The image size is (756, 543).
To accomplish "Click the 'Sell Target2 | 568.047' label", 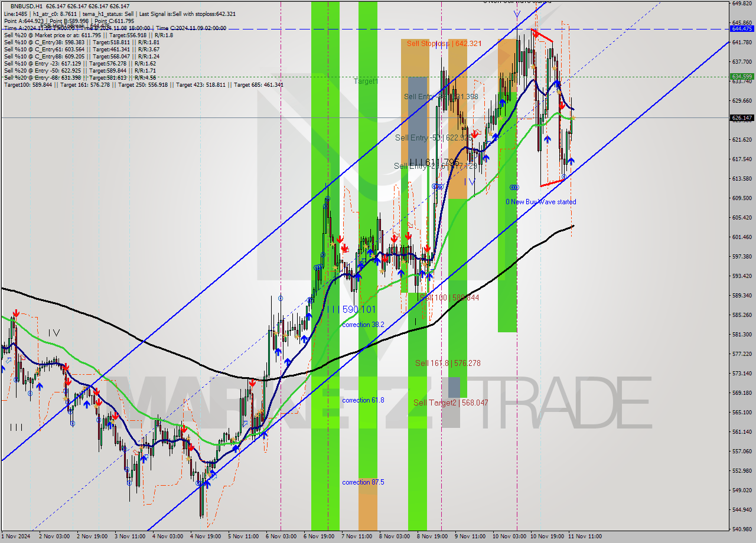I will pyautogui.click(x=451, y=403).
